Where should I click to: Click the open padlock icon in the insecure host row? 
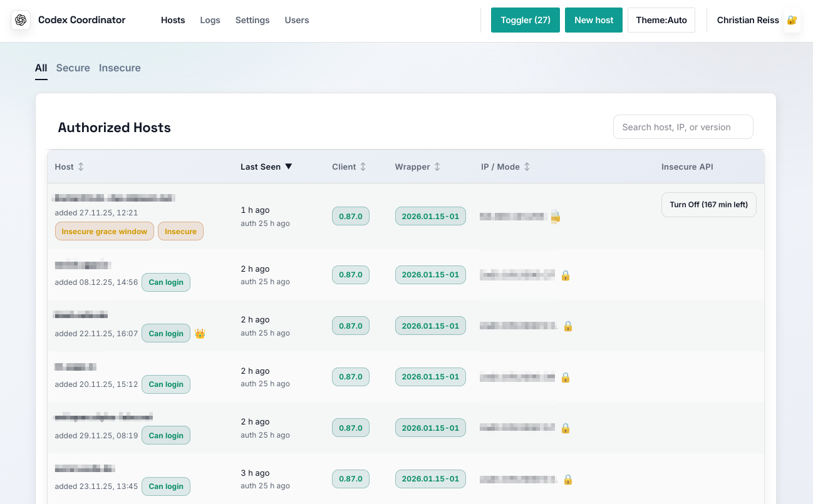click(x=555, y=217)
